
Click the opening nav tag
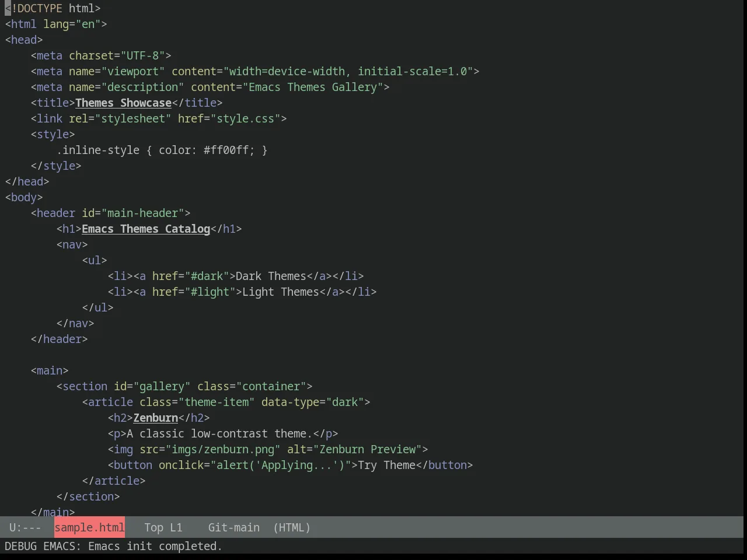[72, 244]
